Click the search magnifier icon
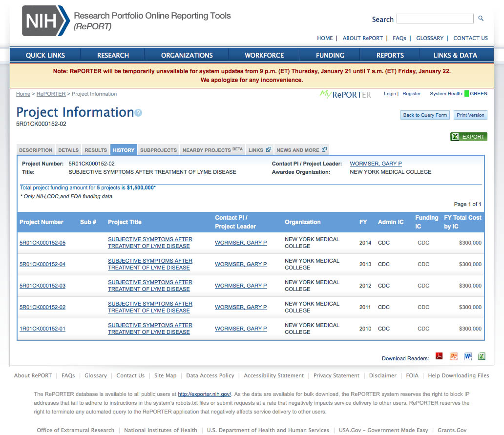504x435 pixels. click(x=481, y=19)
